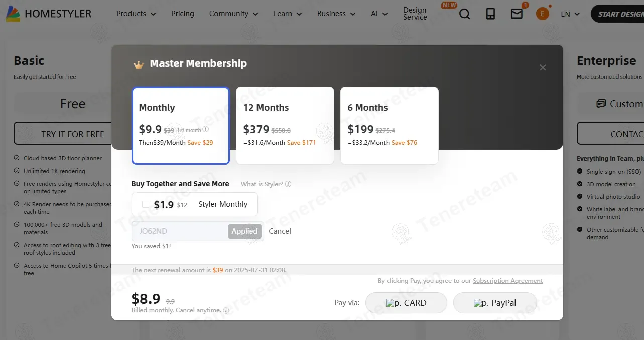Open the inbox via the envelope icon
This screenshot has height=340, width=644.
517,14
